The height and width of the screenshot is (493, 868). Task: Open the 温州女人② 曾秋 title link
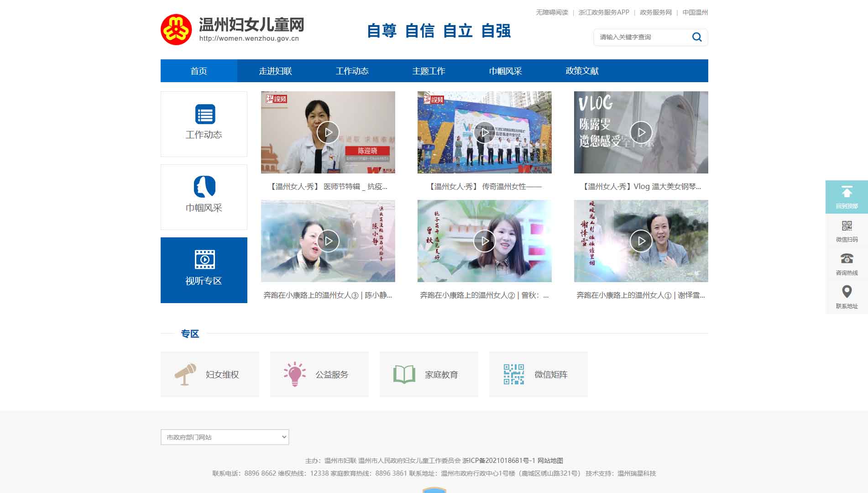pyautogui.click(x=485, y=295)
